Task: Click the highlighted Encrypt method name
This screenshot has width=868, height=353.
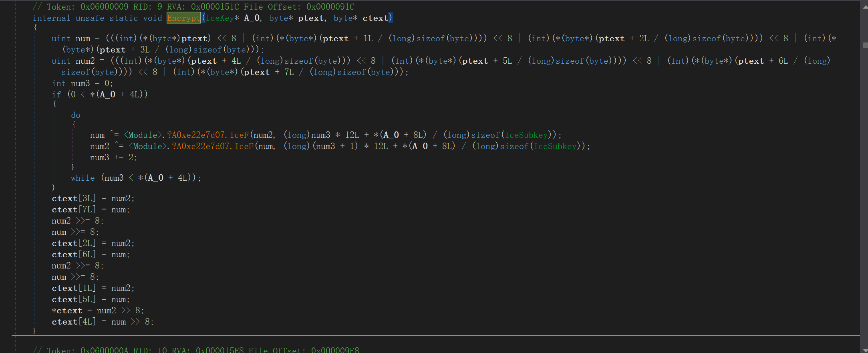Action: (x=183, y=18)
